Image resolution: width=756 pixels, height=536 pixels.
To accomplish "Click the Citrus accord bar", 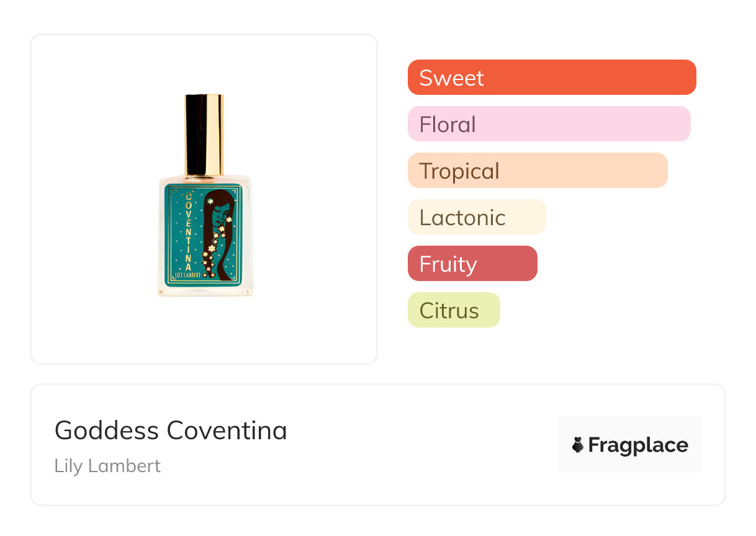I will tap(453, 310).
